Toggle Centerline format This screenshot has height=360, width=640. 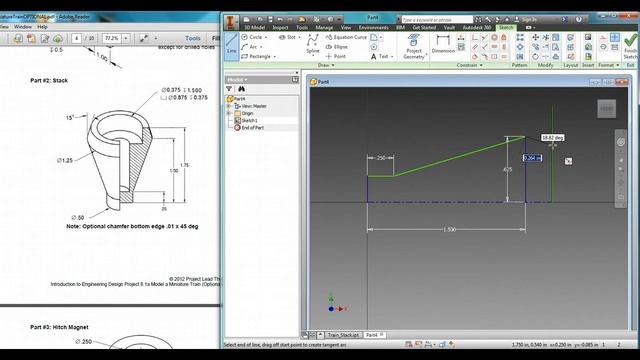click(603, 47)
